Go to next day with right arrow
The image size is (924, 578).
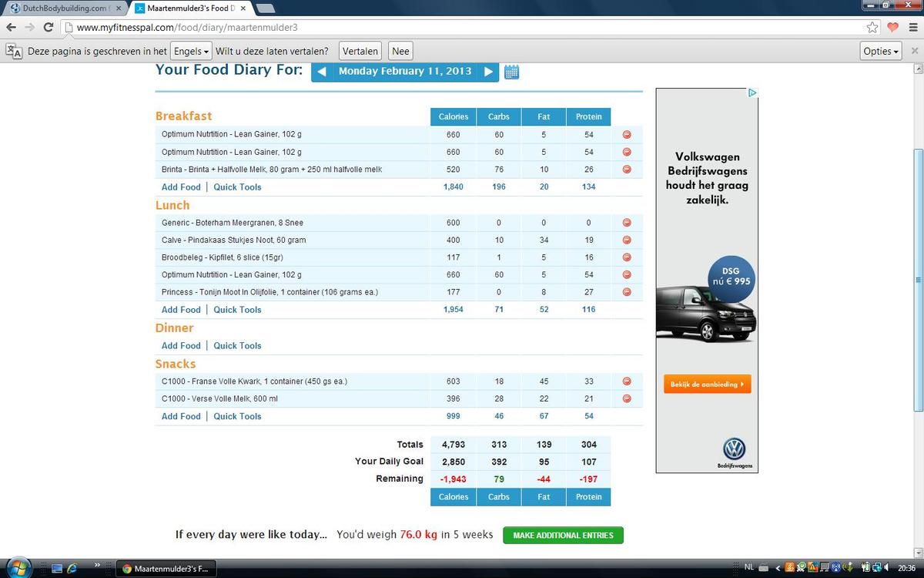point(488,72)
